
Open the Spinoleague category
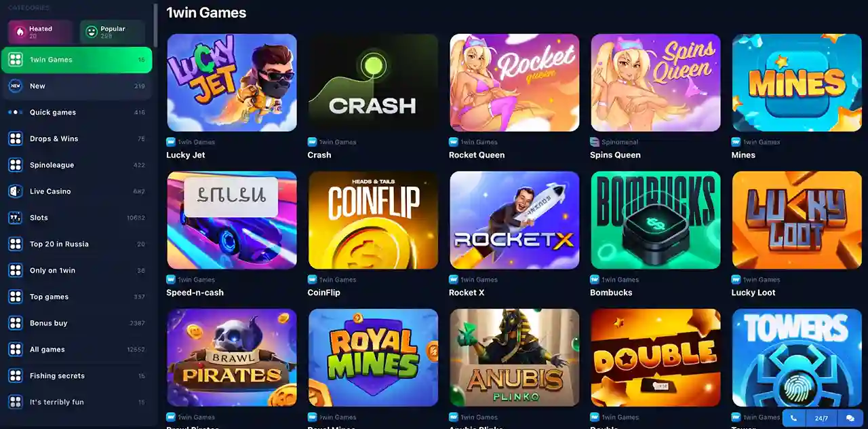[x=77, y=165]
